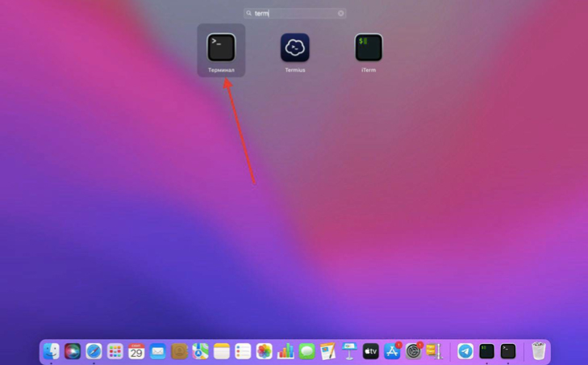Open Mail from the Dock
Image resolution: width=588 pixels, height=365 pixels.
coord(158,351)
